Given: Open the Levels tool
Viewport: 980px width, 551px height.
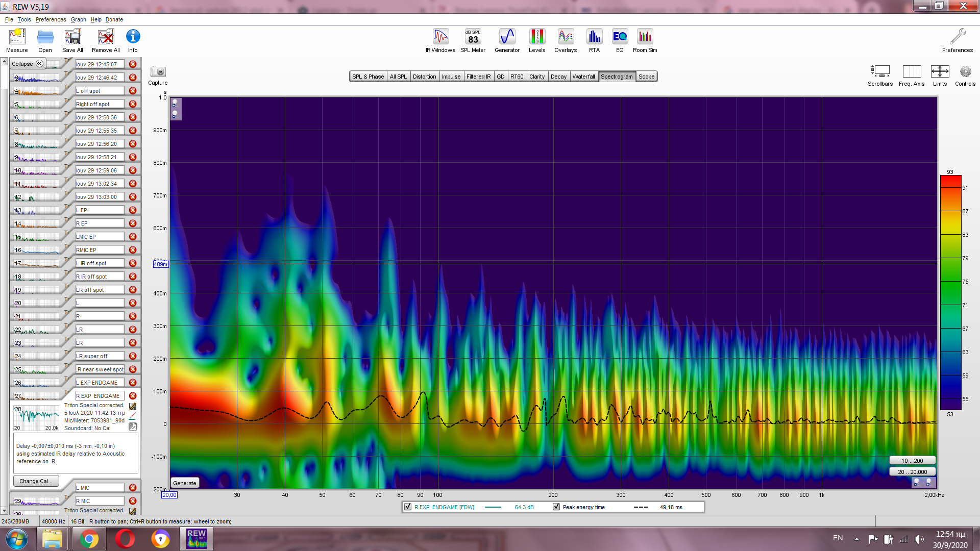Looking at the screenshot, I should point(536,40).
